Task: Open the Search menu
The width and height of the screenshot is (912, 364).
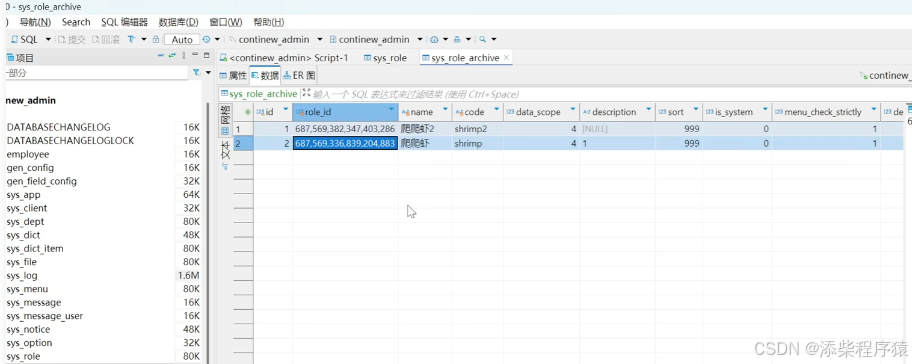Action: pyautogui.click(x=76, y=22)
